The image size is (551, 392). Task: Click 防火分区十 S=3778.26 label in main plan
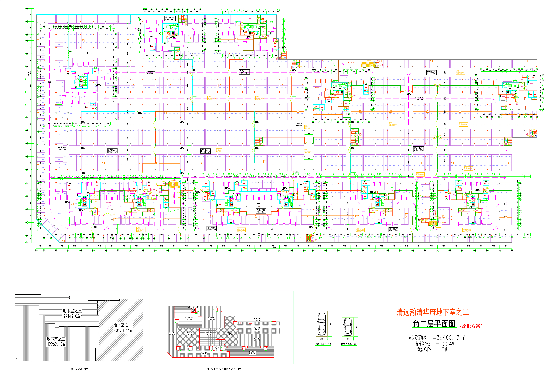(62, 148)
